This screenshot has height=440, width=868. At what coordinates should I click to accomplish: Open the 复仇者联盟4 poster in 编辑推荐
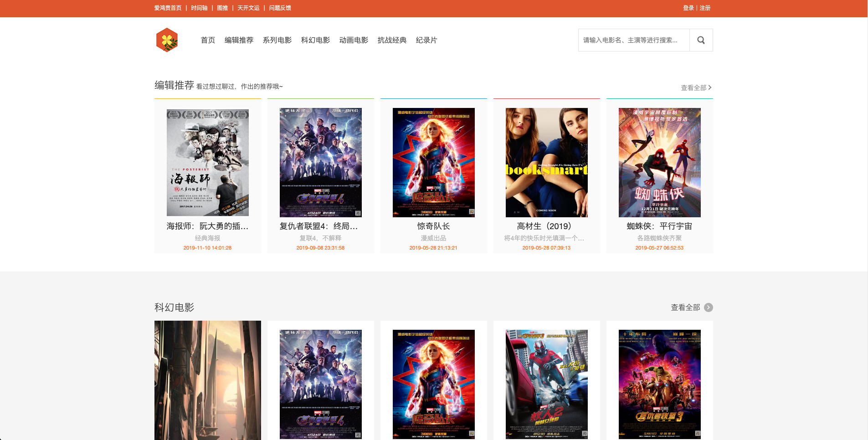point(321,162)
